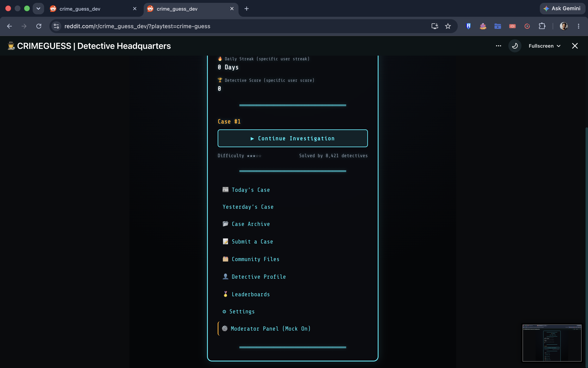The height and width of the screenshot is (368, 588).
Task: Click the silhouette icon beside Detective Profile
Action: pos(225,276)
